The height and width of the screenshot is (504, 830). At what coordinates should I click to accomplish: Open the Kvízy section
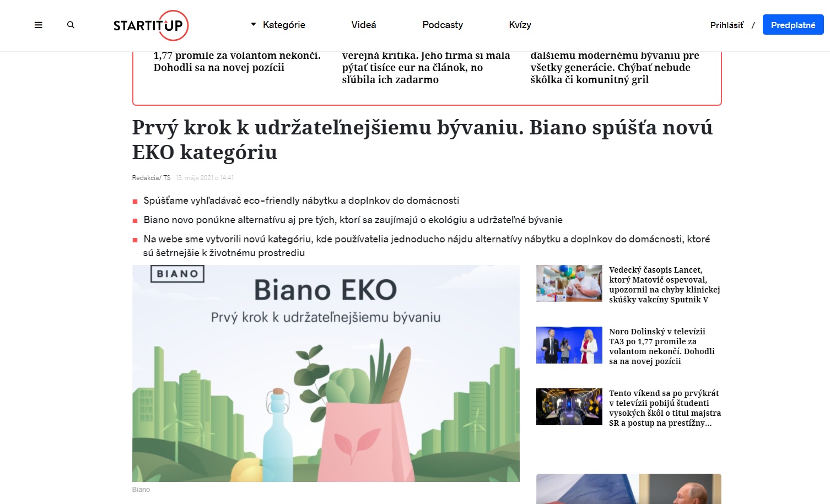point(520,25)
